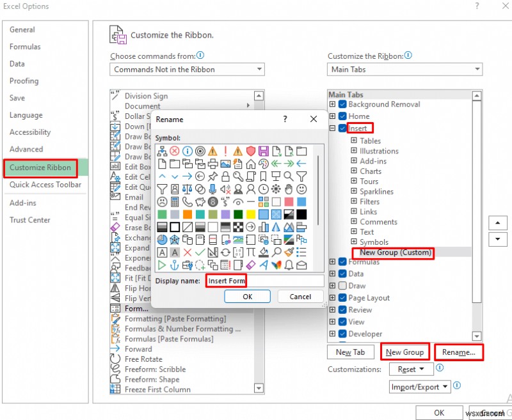Collapse the Insert tab tree entry
This screenshot has width=512, height=420.
coord(334,127)
